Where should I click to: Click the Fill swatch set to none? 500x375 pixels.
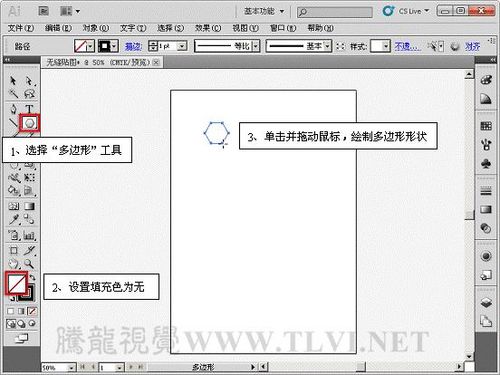pos(17,283)
